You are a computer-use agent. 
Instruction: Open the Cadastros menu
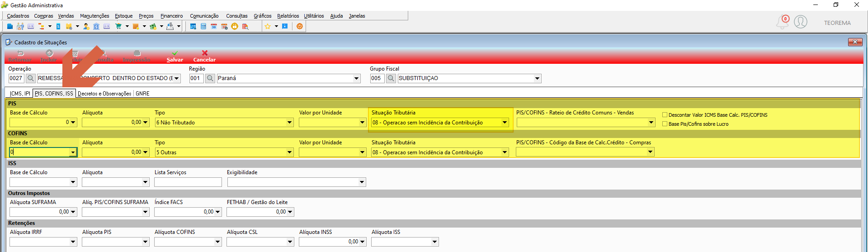(18, 16)
